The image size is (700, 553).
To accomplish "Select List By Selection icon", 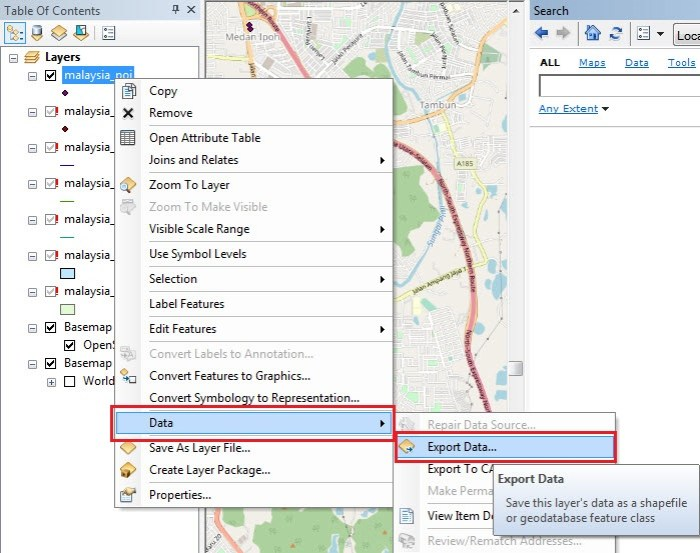I will 81,33.
